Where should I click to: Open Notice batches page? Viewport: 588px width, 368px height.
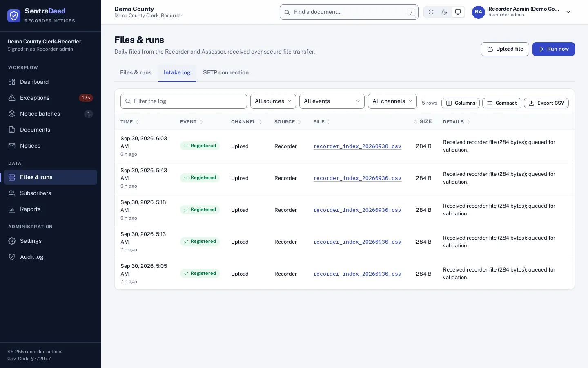51,114
